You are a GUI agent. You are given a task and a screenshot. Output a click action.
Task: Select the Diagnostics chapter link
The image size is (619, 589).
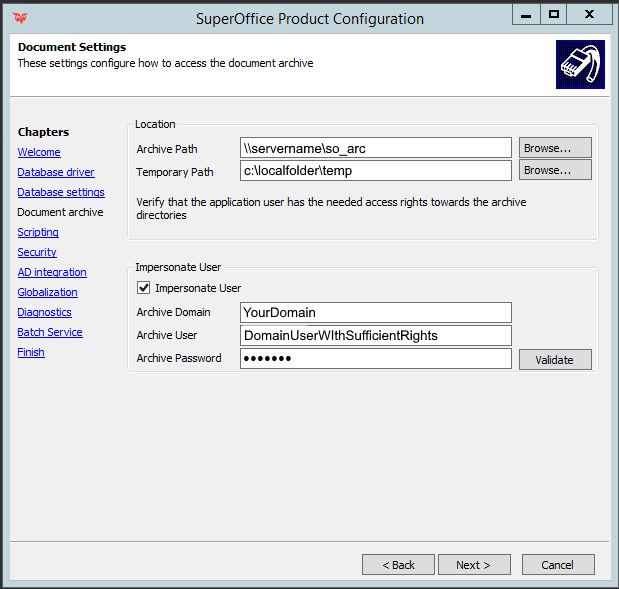(x=44, y=312)
